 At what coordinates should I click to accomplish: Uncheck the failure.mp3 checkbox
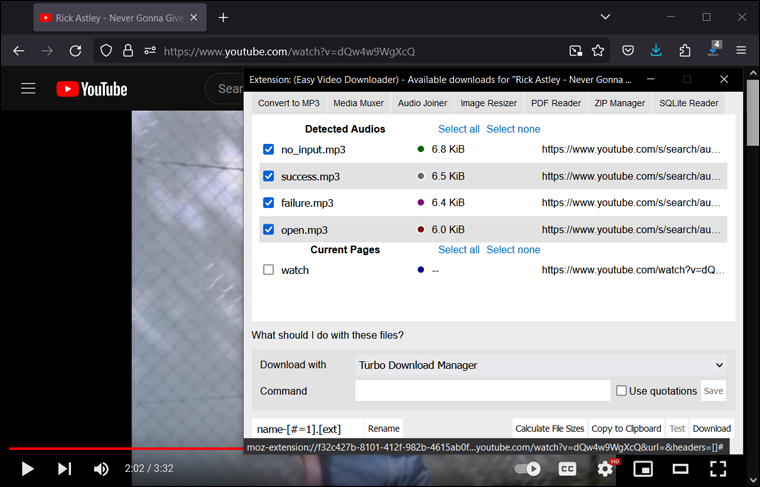(x=269, y=203)
